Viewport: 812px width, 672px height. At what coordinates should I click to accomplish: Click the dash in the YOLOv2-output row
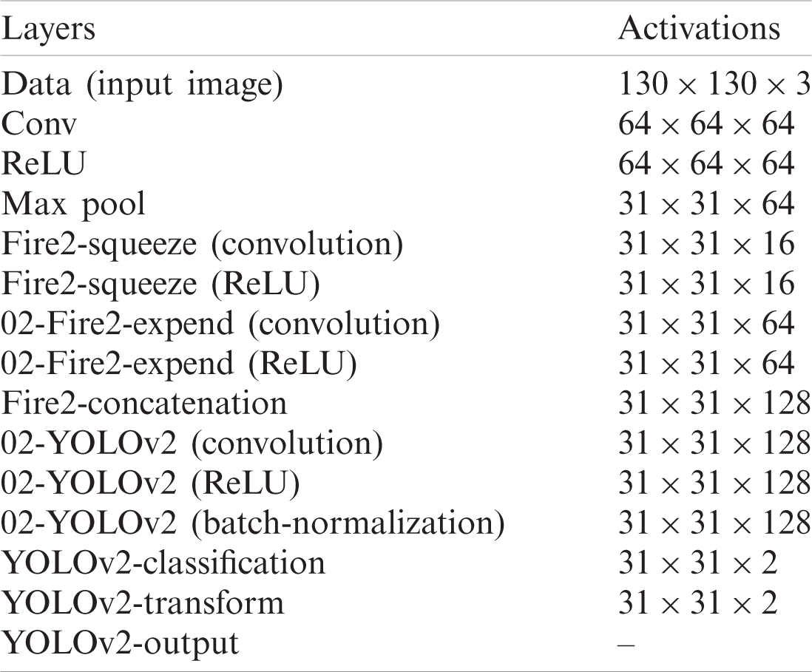point(626,644)
